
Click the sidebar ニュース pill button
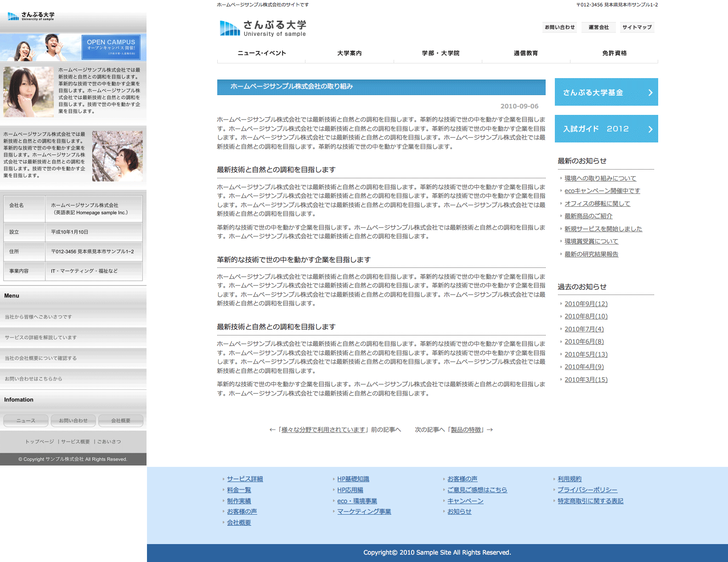26,420
